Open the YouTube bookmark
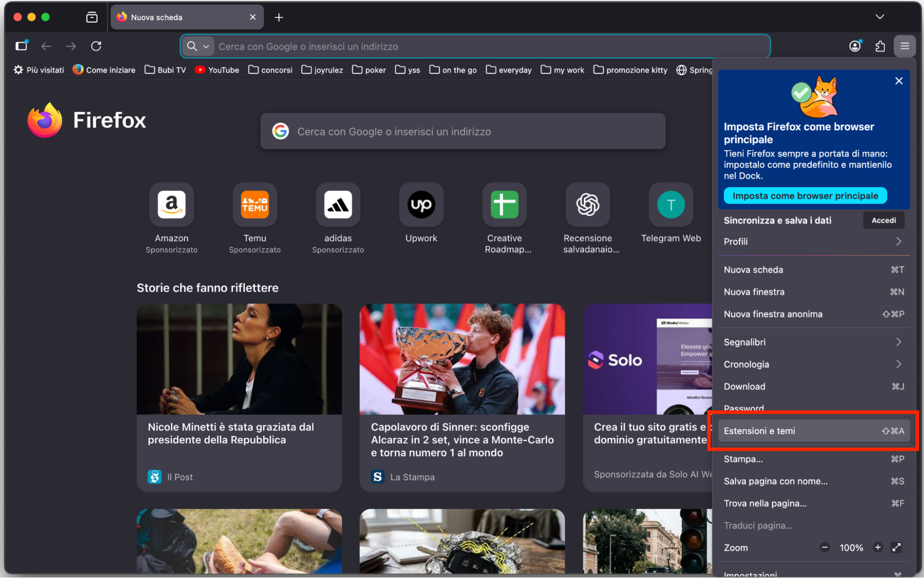Image resolution: width=924 pixels, height=578 pixels. click(216, 70)
